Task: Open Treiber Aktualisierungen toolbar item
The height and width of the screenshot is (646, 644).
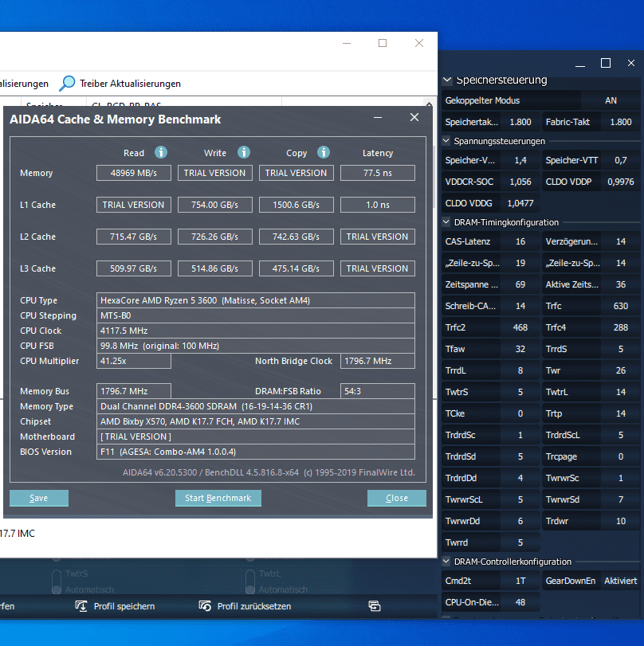Action: point(120,83)
